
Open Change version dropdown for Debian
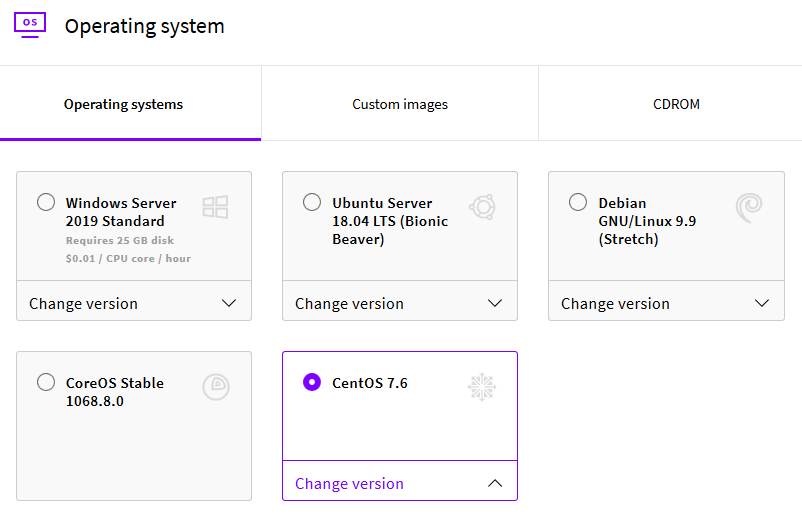coord(666,303)
